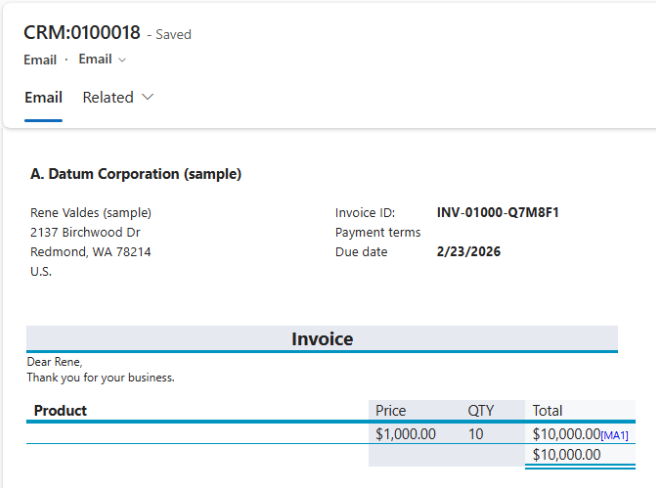Image resolution: width=656 pixels, height=488 pixels.
Task: Select the $1,000.00 price cell
Action: (405, 434)
